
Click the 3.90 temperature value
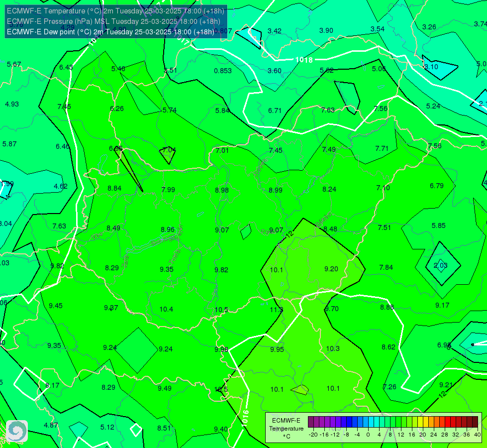326,30
